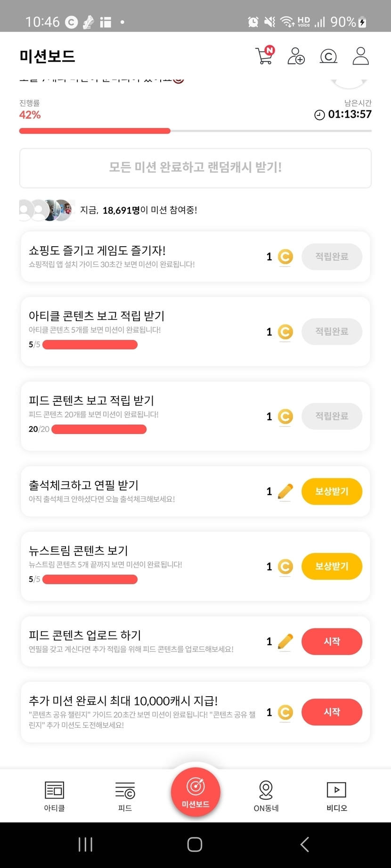Click the 42% mission progress bar

tap(195, 131)
